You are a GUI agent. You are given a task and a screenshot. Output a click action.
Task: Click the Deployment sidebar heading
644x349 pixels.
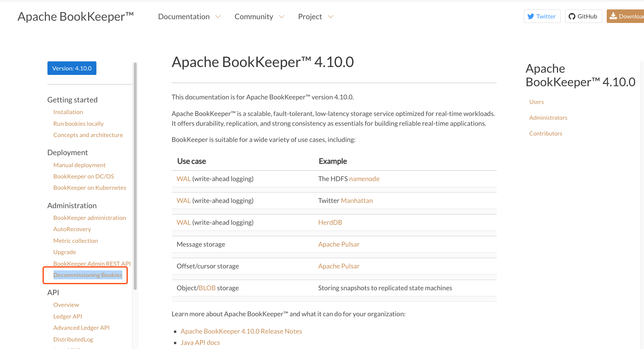tap(67, 152)
